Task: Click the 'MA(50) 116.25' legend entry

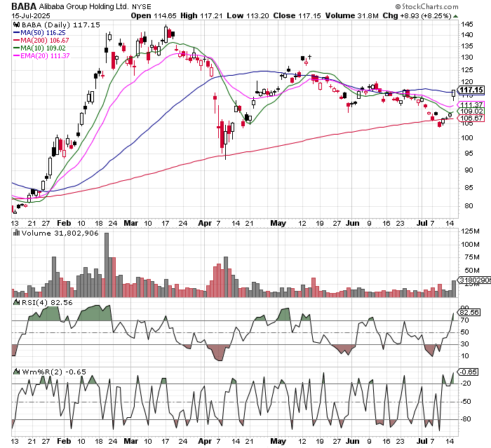Action: pos(43,32)
